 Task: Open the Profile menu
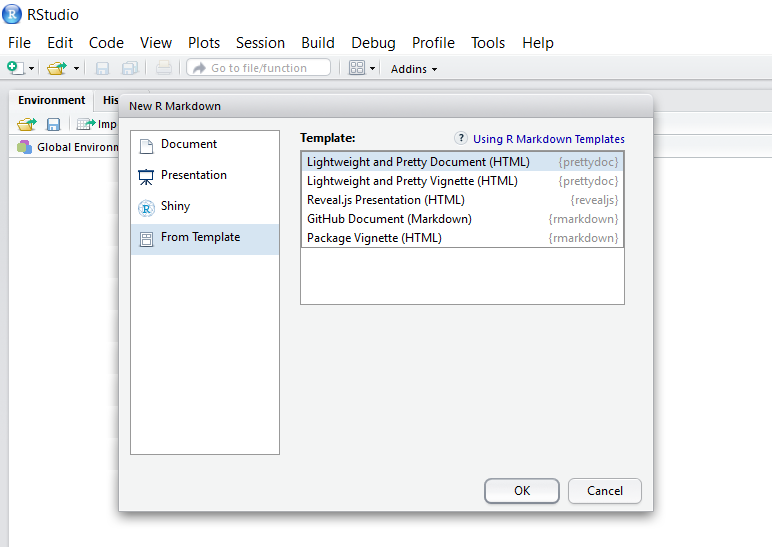(x=433, y=43)
